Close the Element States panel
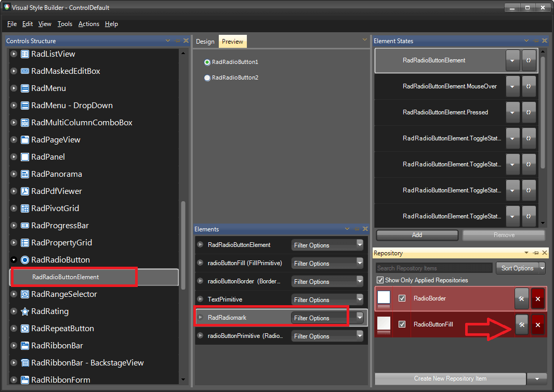The width and height of the screenshot is (554, 392). tap(544, 41)
